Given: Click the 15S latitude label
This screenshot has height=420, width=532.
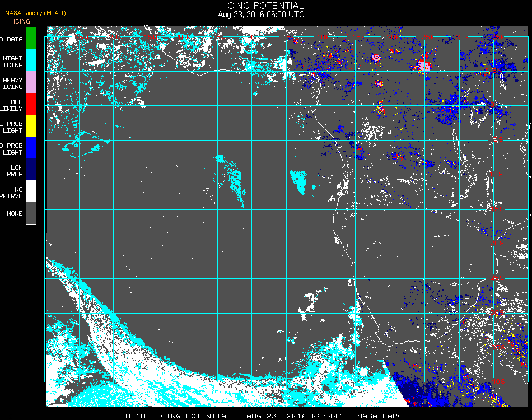Looking at the screenshot, I should pos(497,209).
